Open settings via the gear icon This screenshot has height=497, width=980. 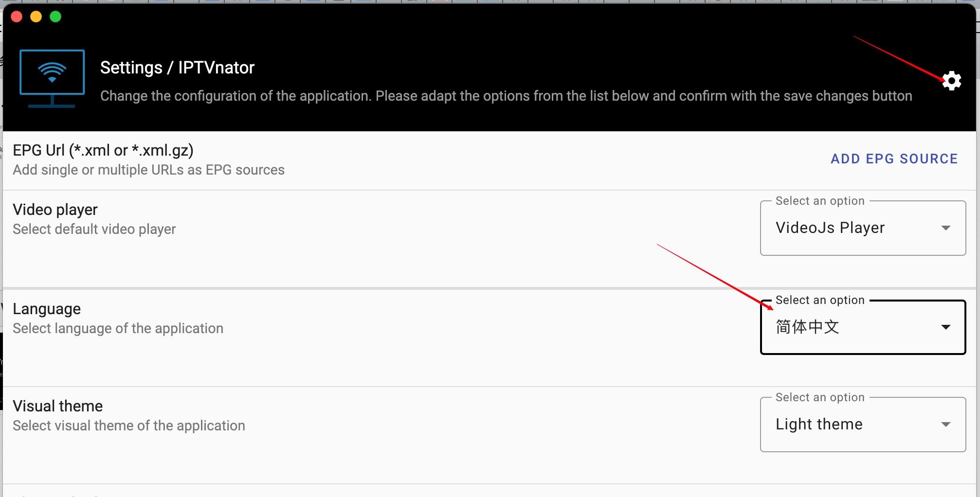pos(951,81)
